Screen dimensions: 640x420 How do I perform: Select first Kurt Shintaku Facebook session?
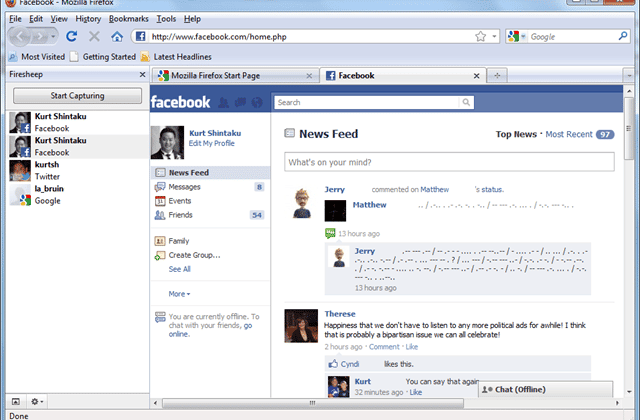click(x=78, y=122)
